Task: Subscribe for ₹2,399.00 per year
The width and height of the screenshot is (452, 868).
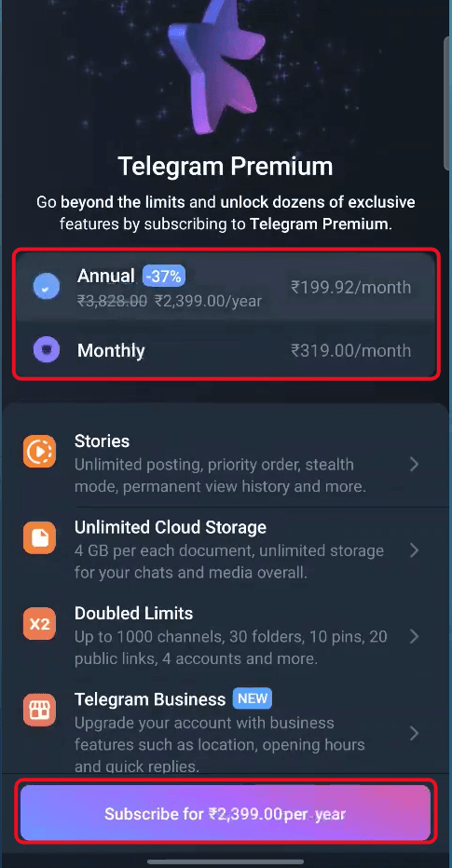Action: [226, 813]
